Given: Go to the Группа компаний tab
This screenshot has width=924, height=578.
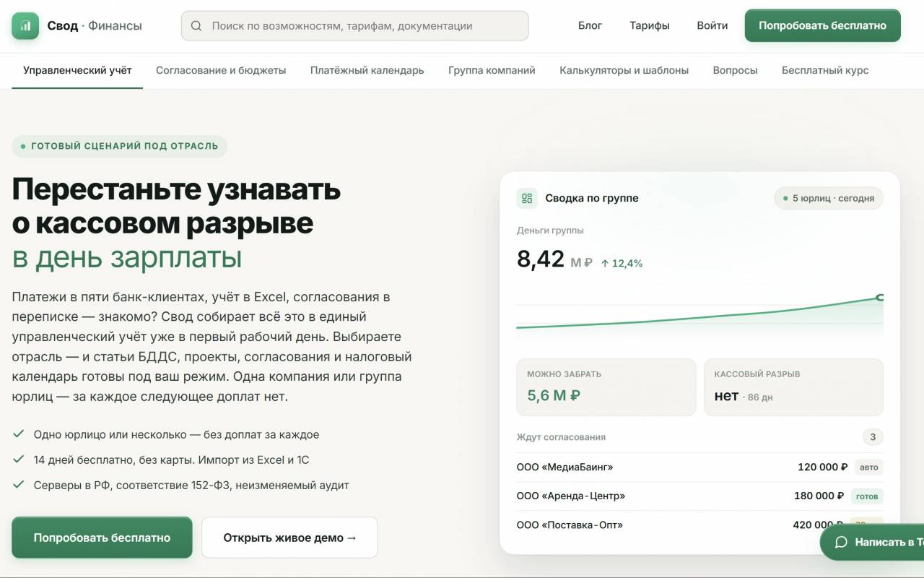Looking at the screenshot, I should click(x=492, y=71).
